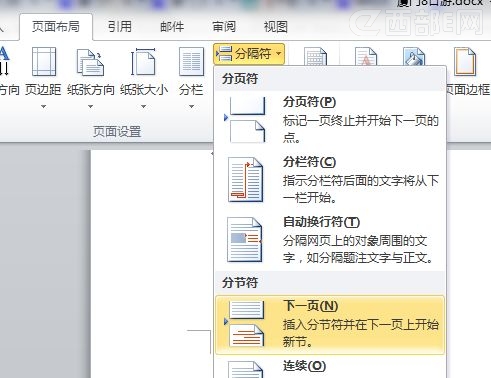491x378 pixels.
Task: Select 下一页(N) section break
Action: pos(330,324)
